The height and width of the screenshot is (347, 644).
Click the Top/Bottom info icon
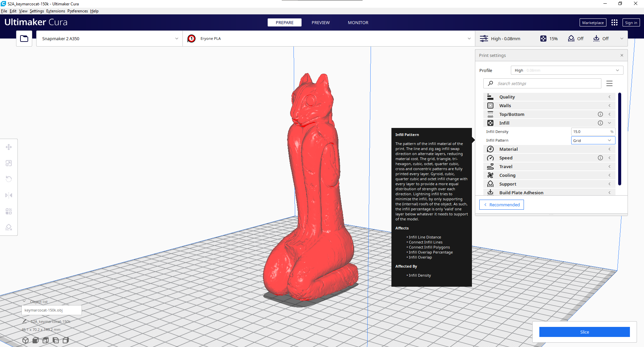600,114
